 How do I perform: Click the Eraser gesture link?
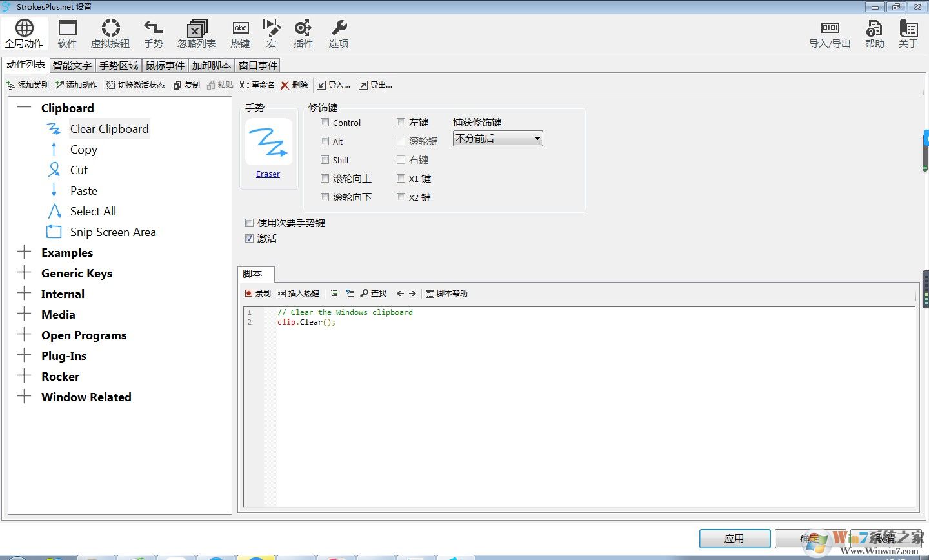(x=268, y=174)
